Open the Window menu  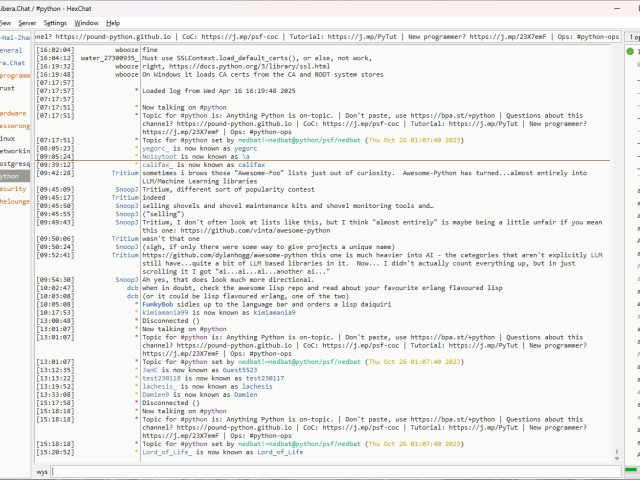pos(87,22)
